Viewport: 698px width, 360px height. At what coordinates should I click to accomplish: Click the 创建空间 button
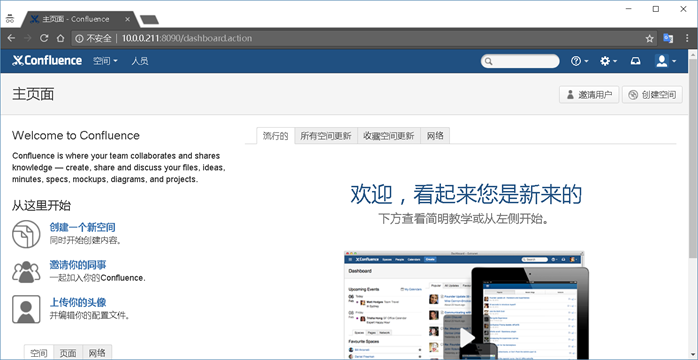point(652,94)
